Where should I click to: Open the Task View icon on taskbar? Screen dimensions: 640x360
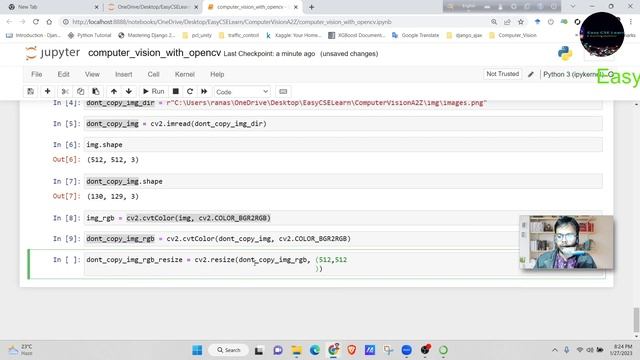(x=259, y=350)
